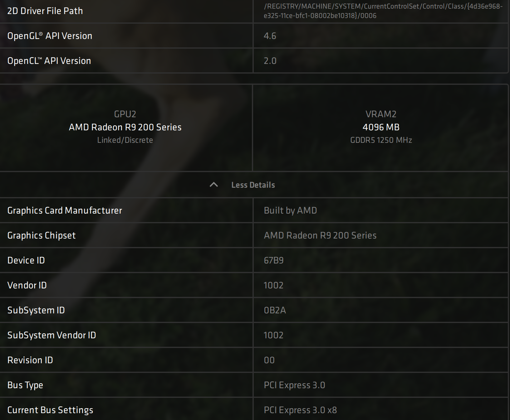Viewport: 510px width, 420px height.
Task: Click the Graphics Chipset row label
Action: [x=42, y=235]
